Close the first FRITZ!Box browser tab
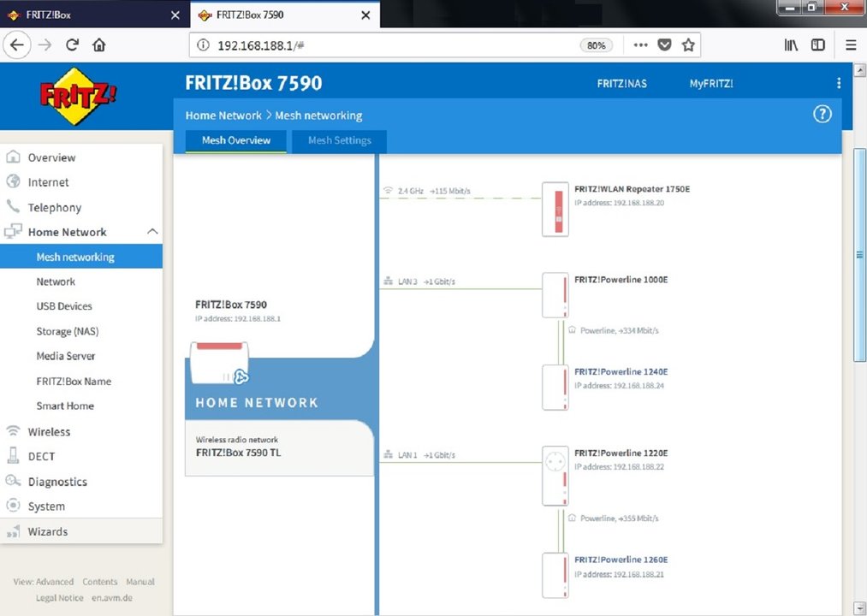This screenshot has width=867, height=616. pos(175,15)
